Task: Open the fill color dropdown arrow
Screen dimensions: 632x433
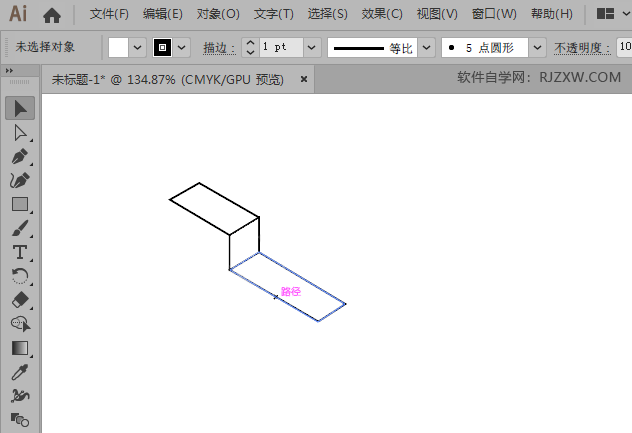Action: tap(137, 48)
